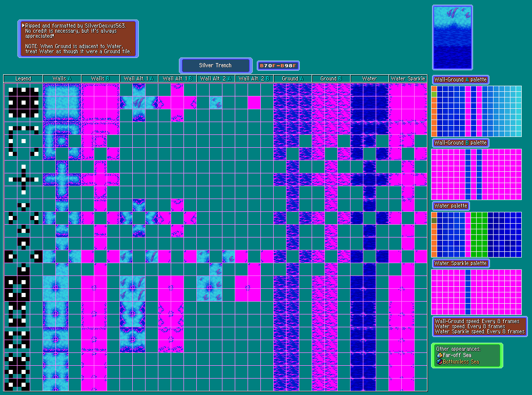Click the text 'Water speed: Every 8 frames'
The width and height of the screenshot is (532, 395).
click(470, 326)
